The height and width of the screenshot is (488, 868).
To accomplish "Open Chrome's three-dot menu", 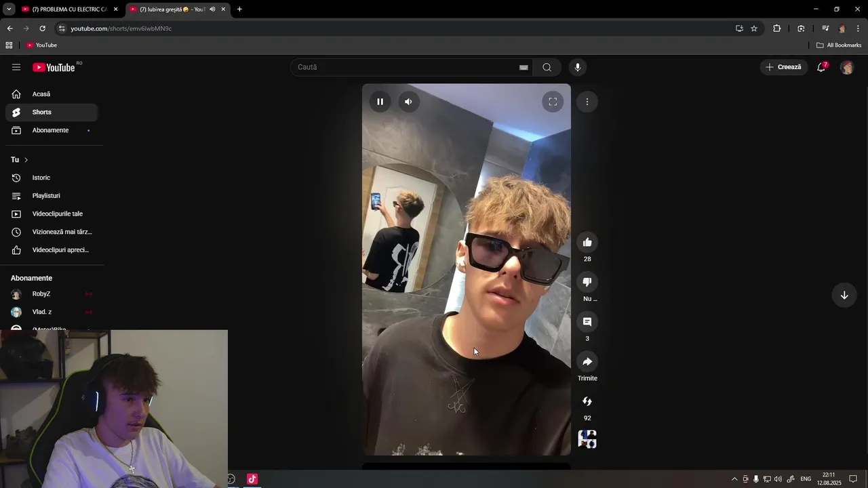I will (x=859, y=28).
